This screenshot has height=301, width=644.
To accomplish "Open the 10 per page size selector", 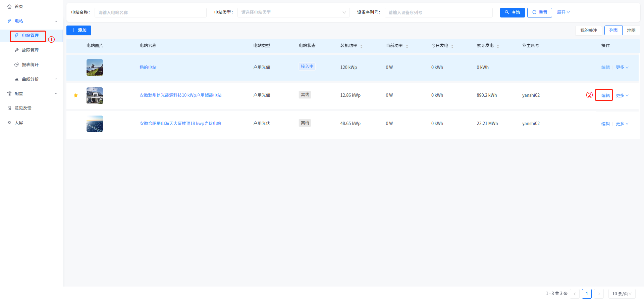I will pyautogui.click(x=622, y=294).
